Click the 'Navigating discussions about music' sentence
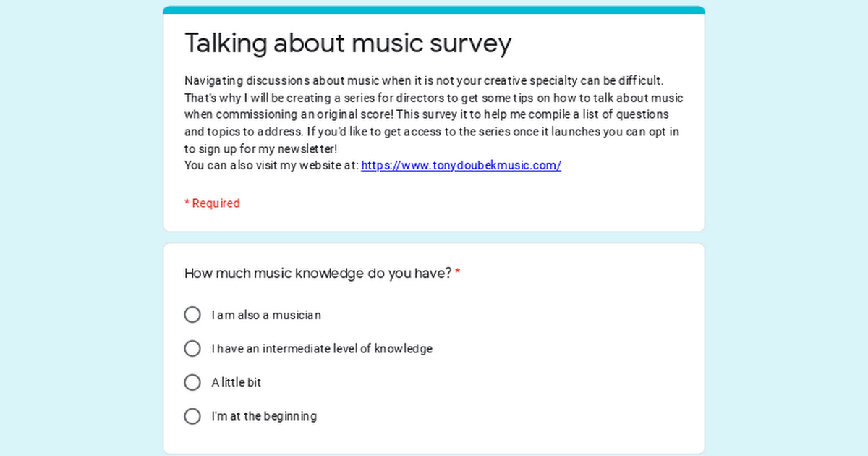This screenshot has height=456, width=868. (424, 80)
